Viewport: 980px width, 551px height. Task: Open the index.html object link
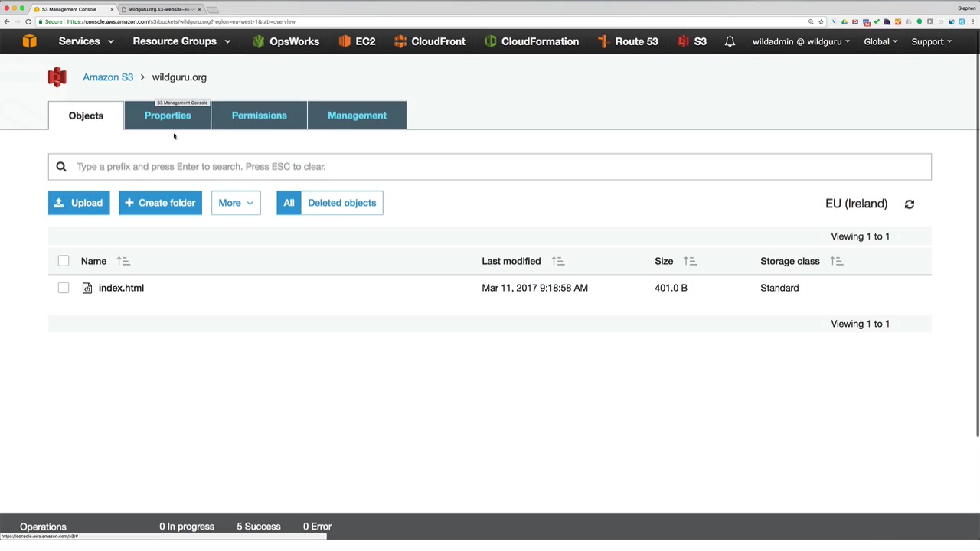coord(121,288)
